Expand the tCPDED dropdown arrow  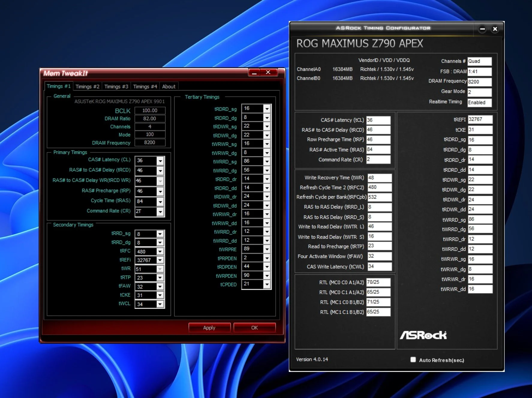pyautogui.click(x=267, y=284)
